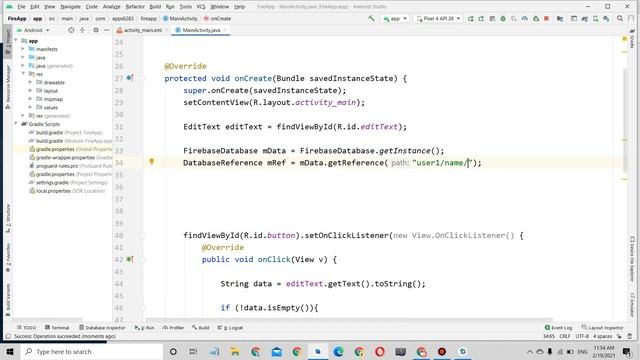Click the override gutter icon on line 27

pos(130,78)
